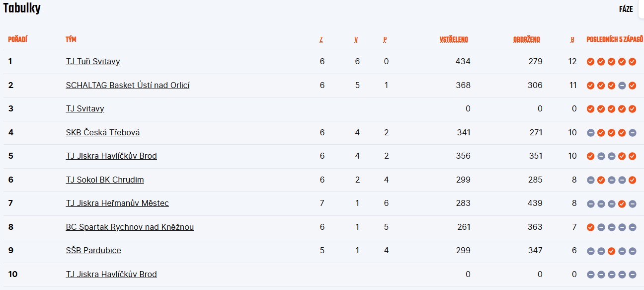Click the win icon in Heřmanův Městec row
644x290 pixels.
[622, 203]
